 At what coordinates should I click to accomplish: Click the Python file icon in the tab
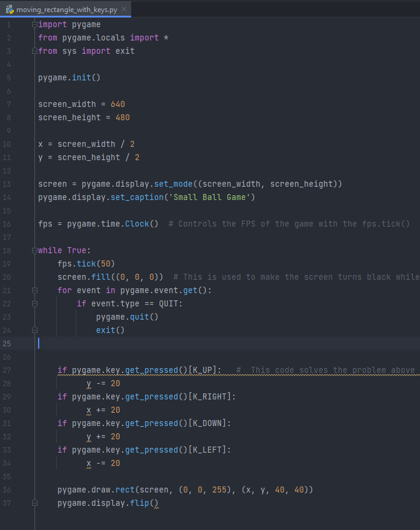pos(10,10)
